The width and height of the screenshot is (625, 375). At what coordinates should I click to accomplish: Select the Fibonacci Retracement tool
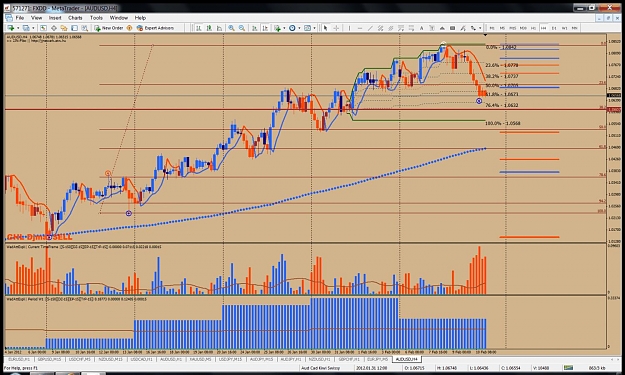(x=401, y=28)
